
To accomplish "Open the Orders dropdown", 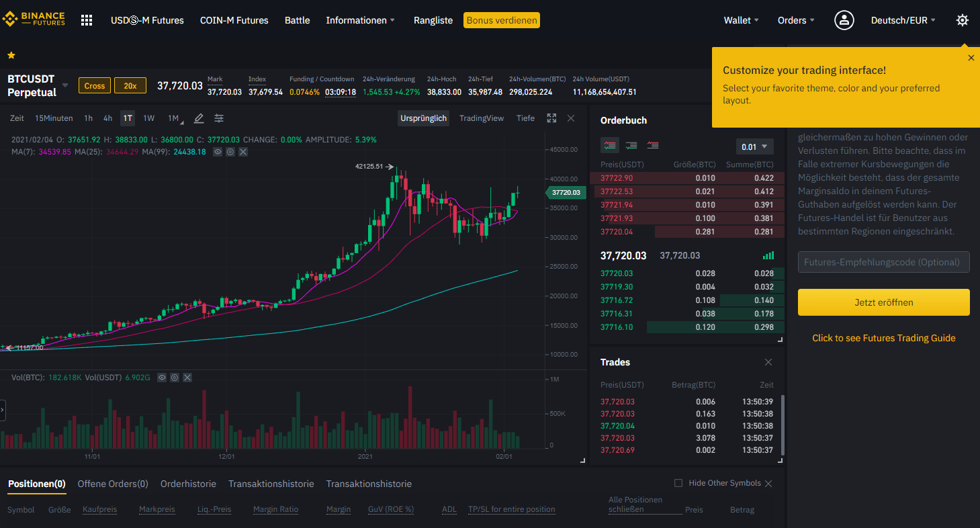I will pos(796,20).
